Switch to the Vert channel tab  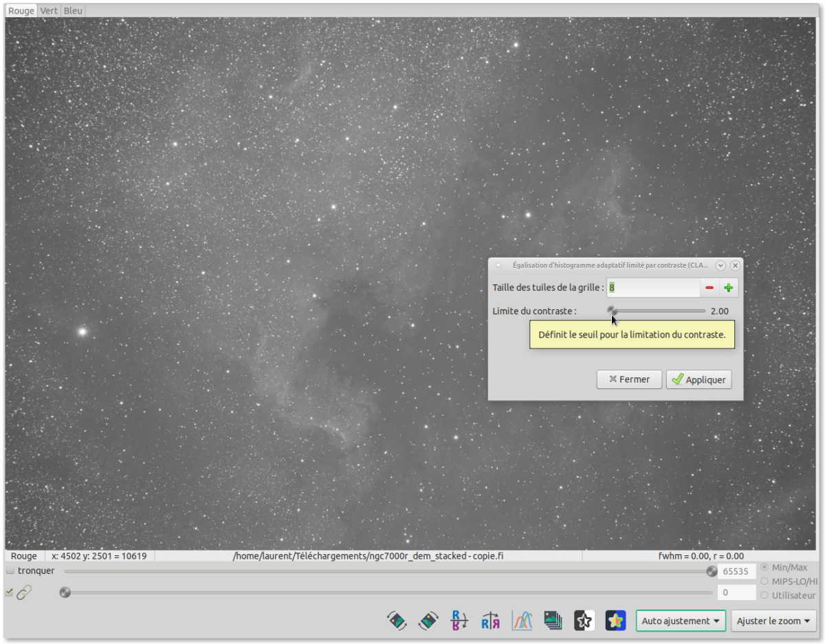tap(49, 11)
